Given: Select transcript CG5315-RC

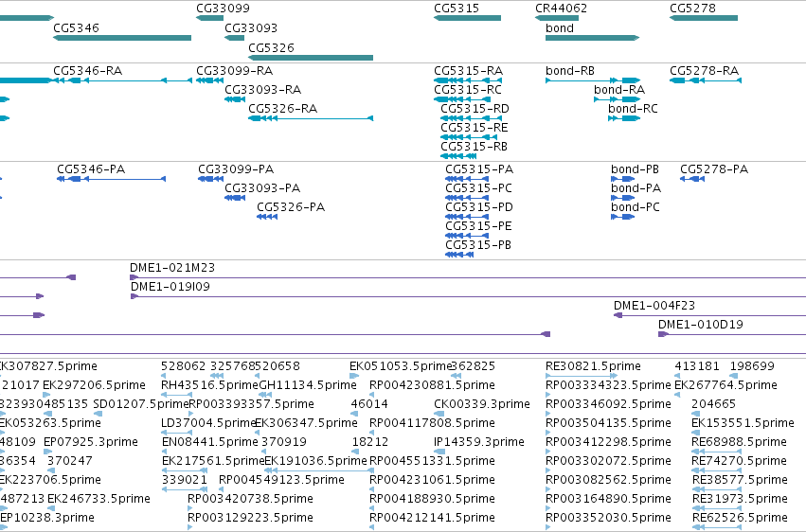Looking at the screenshot, I should click(462, 99).
